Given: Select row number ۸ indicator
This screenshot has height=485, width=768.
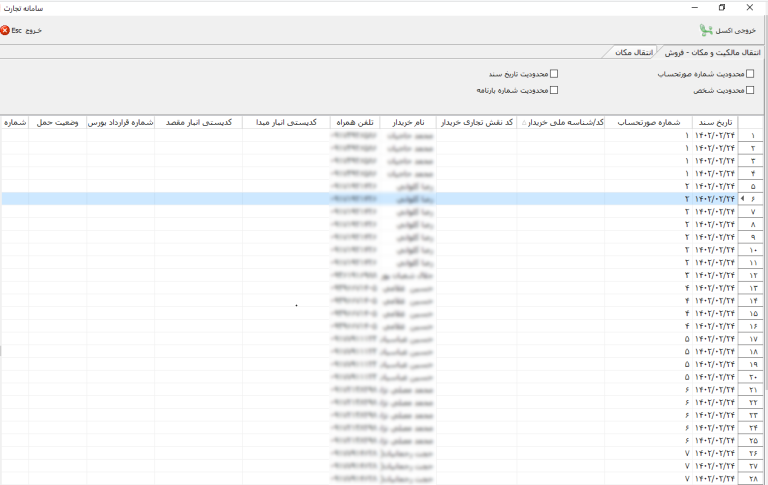Looking at the screenshot, I should 750,224.
